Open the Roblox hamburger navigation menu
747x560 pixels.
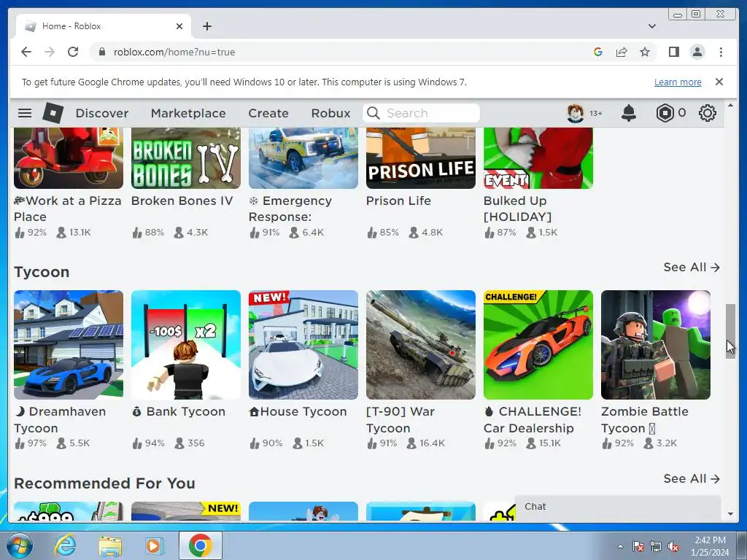(x=25, y=113)
